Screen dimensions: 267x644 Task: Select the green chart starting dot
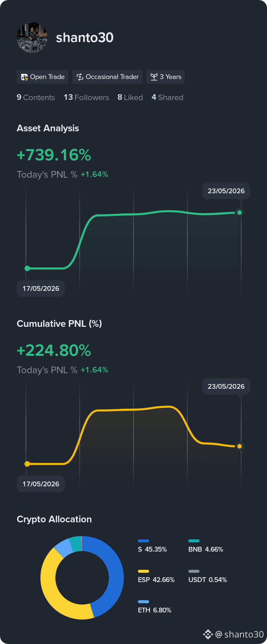pos(27,268)
